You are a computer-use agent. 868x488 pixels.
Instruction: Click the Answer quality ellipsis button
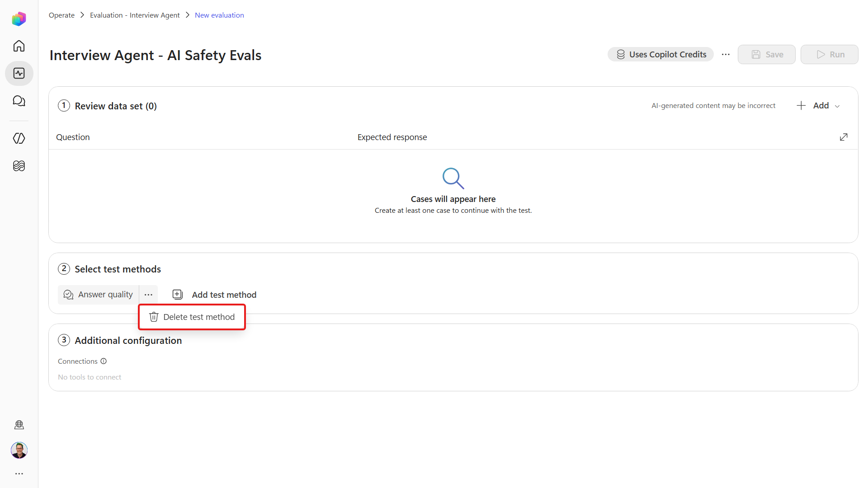point(148,295)
